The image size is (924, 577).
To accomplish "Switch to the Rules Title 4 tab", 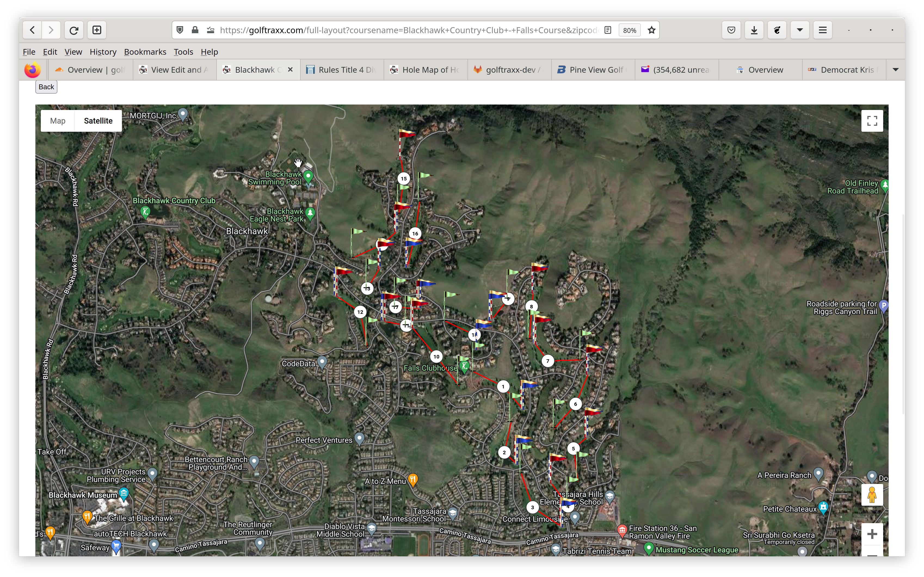I will 342,70.
